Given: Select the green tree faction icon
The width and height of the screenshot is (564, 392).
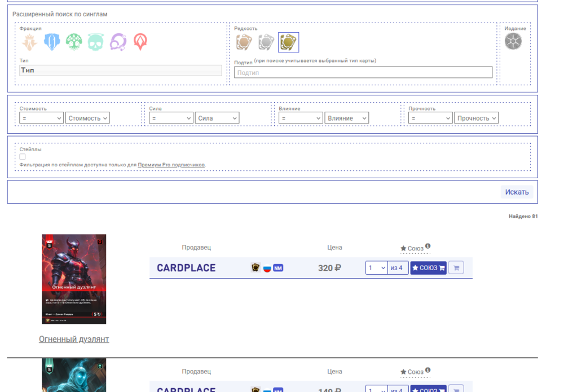Looking at the screenshot, I should (74, 42).
